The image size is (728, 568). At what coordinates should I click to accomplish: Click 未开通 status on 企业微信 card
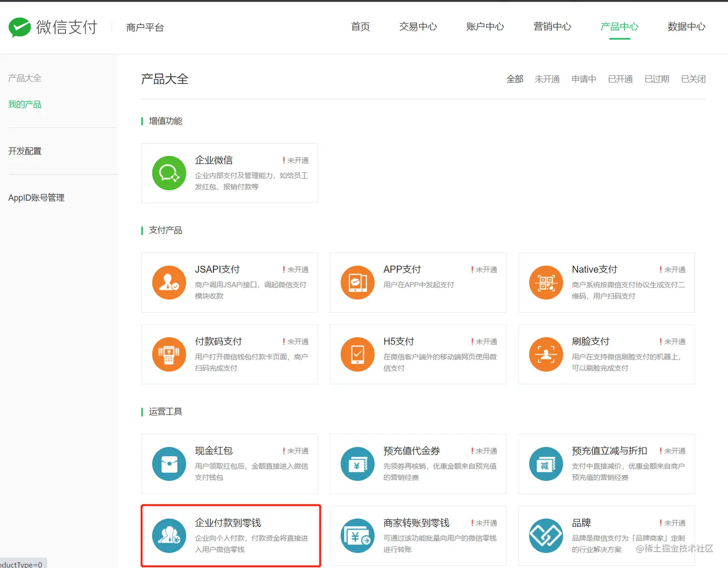(x=296, y=160)
